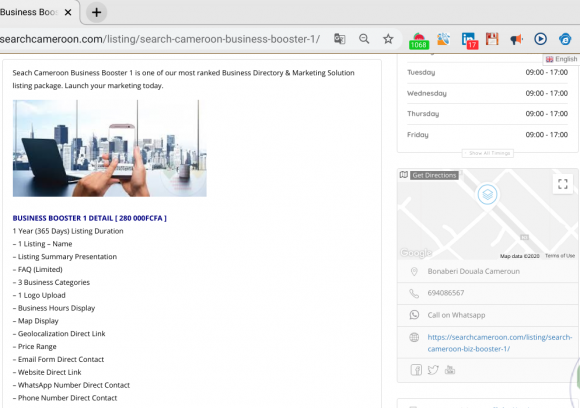Click the Business Booster 1 Detail heading
This screenshot has width=580, height=408.
[90, 218]
